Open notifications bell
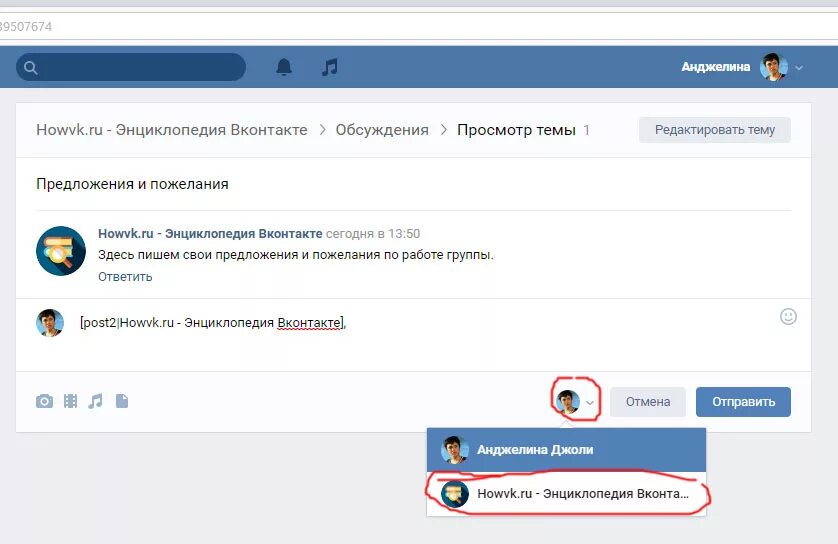 point(284,67)
